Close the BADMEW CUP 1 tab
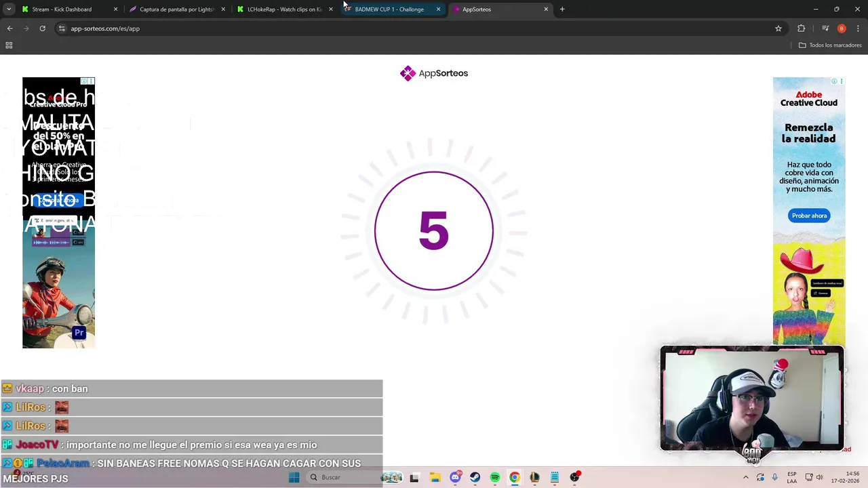Viewport: 868px width, 488px height. (x=439, y=9)
